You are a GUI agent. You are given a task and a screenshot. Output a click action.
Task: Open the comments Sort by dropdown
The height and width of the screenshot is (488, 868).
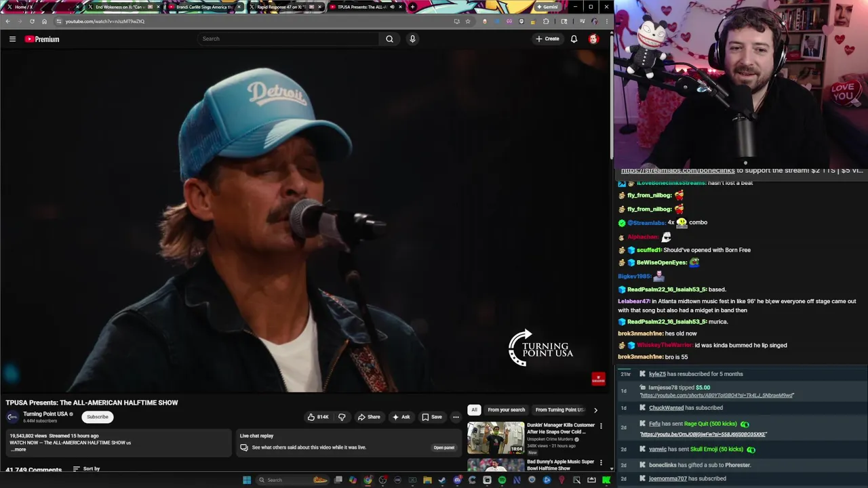86,468
